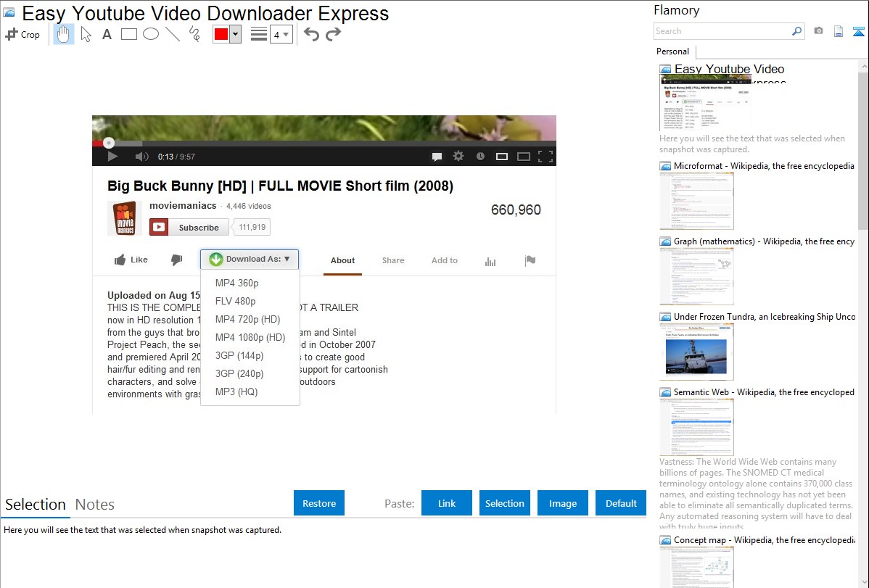Screen dimensions: 869x588
Task: Open the Add to tab
Action: point(445,260)
